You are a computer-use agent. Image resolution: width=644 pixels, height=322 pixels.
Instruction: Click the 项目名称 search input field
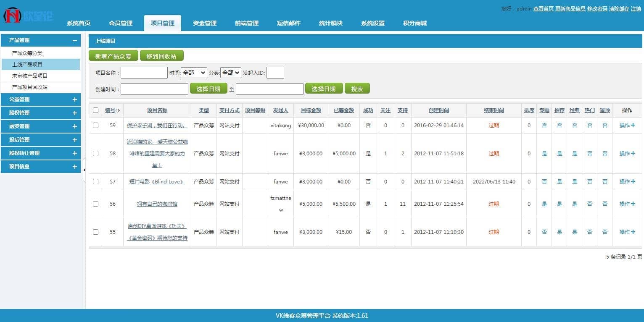click(144, 73)
